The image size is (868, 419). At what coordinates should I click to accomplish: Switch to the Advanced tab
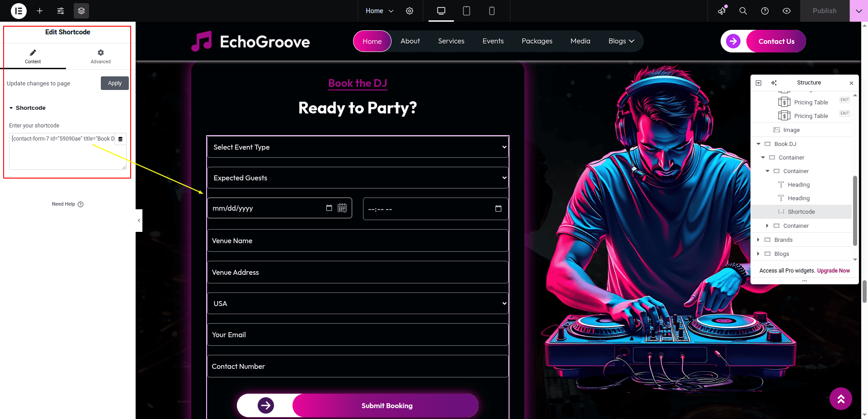[100, 56]
